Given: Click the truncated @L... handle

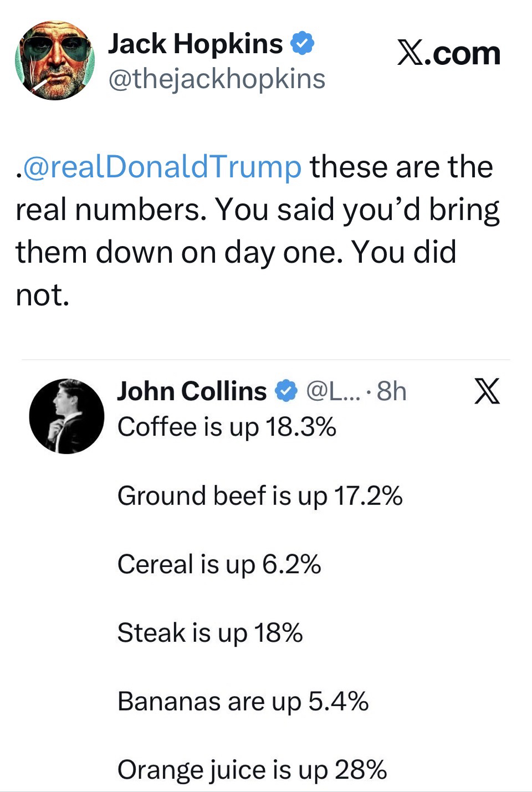Looking at the screenshot, I should tap(332, 391).
